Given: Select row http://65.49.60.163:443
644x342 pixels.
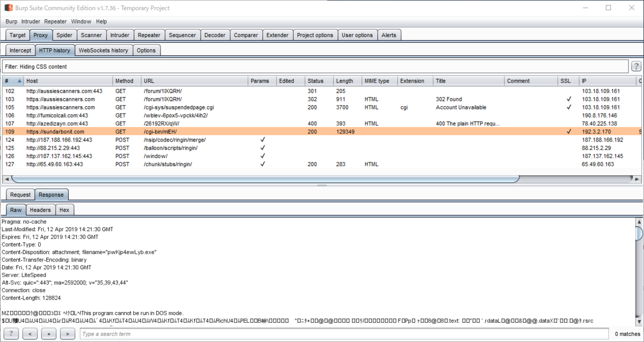Looking at the screenshot, I should [322, 164].
